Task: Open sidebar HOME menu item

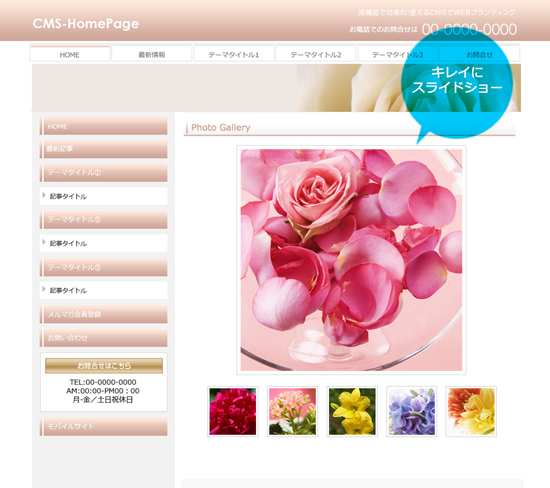Action: [103, 126]
